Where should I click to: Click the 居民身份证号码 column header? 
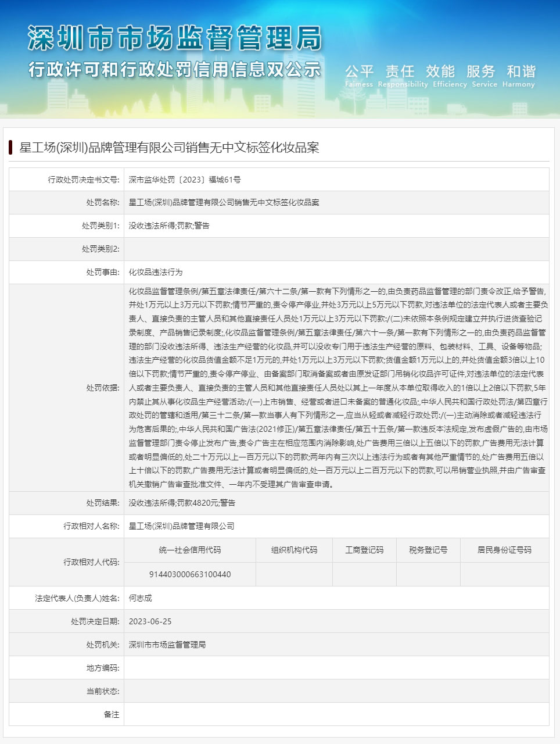coord(504,550)
